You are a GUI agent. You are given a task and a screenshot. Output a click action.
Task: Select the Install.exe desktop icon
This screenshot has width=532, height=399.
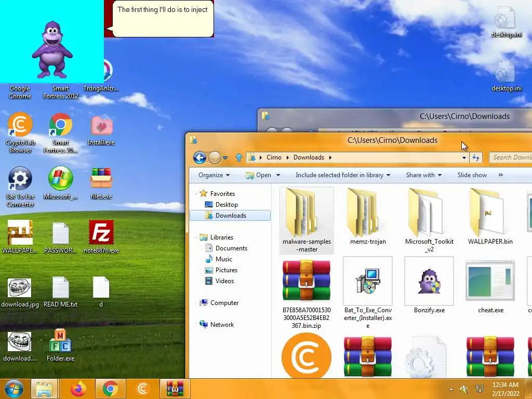coord(101,130)
